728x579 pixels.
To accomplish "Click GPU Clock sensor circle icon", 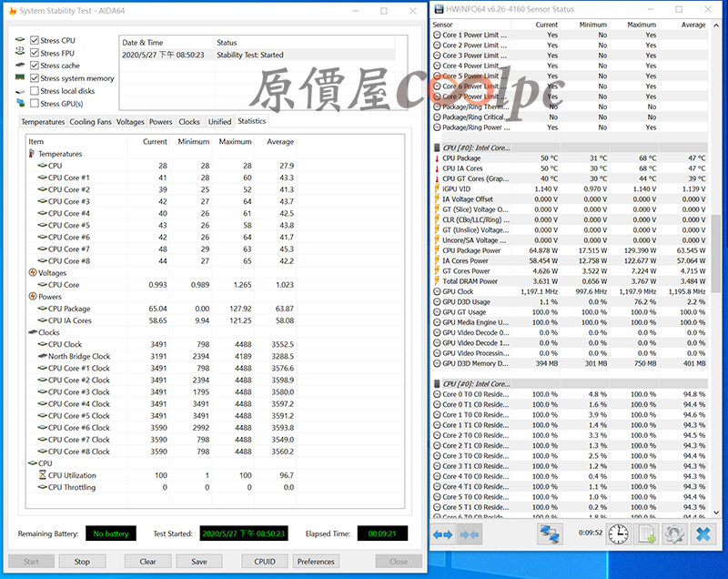I will click(437, 291).
